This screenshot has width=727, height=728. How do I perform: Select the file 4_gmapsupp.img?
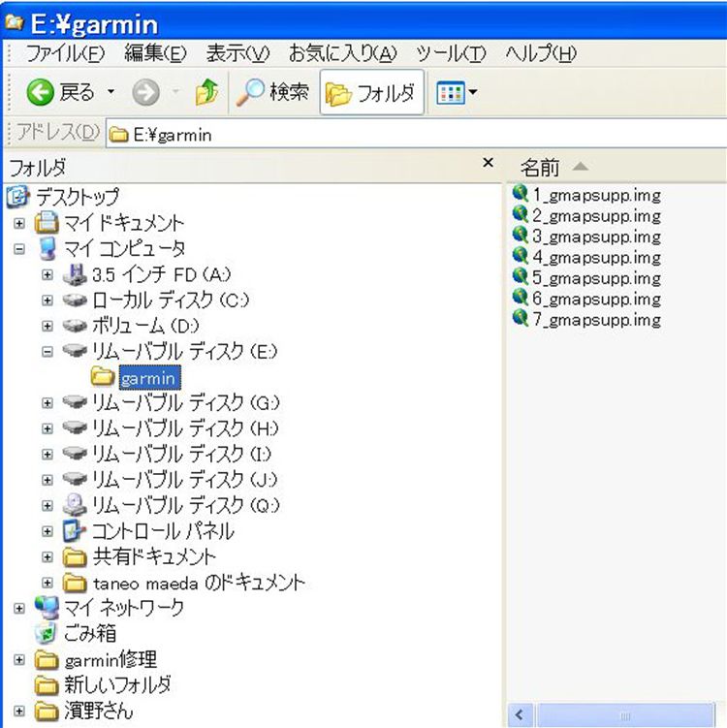(596, 257)
